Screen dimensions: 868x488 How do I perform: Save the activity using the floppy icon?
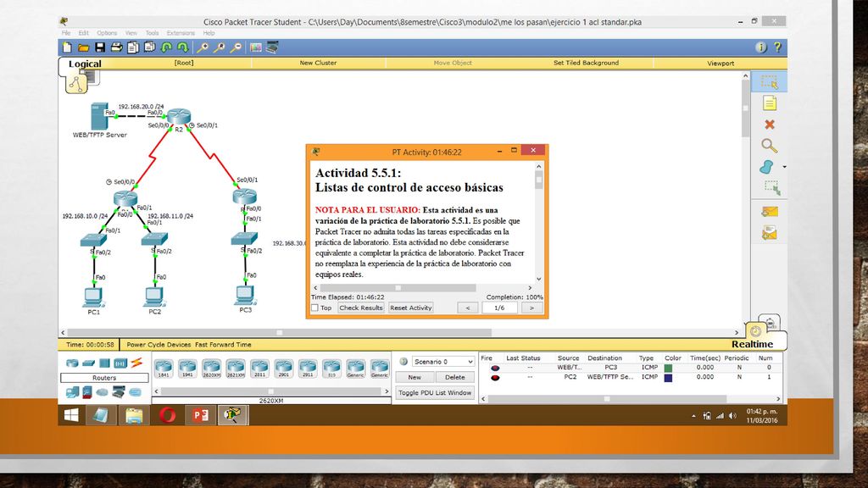(x=100, y=47)
